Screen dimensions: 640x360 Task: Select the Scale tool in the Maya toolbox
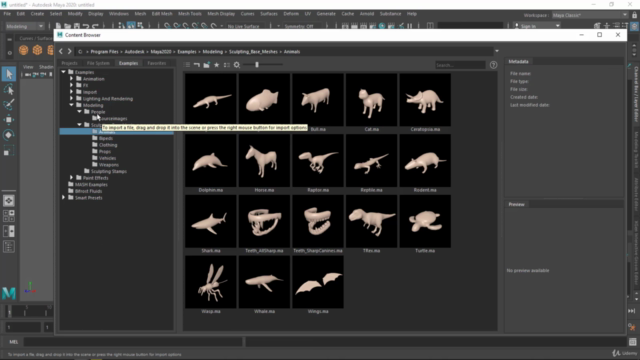[9, 151]
